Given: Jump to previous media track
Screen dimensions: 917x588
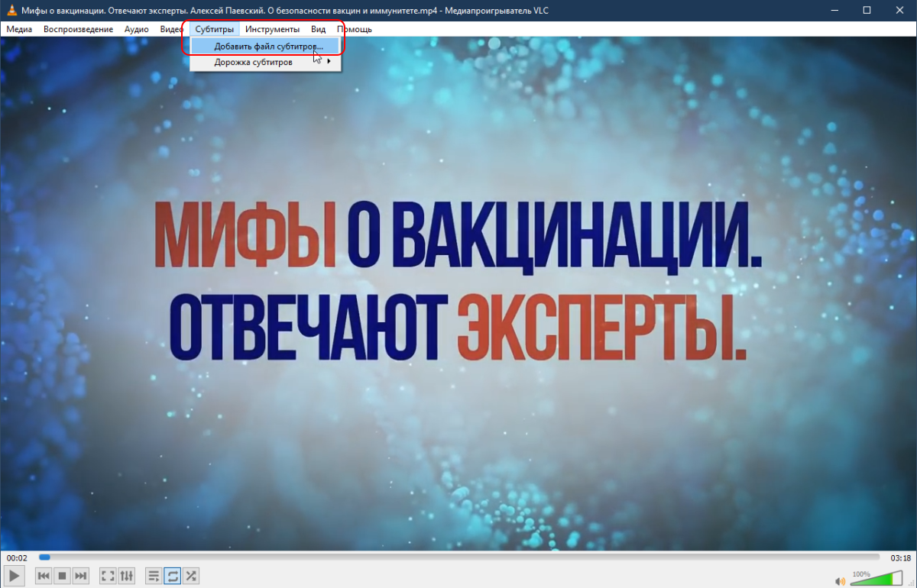Looking at the screenshot, I should point(44,575).
